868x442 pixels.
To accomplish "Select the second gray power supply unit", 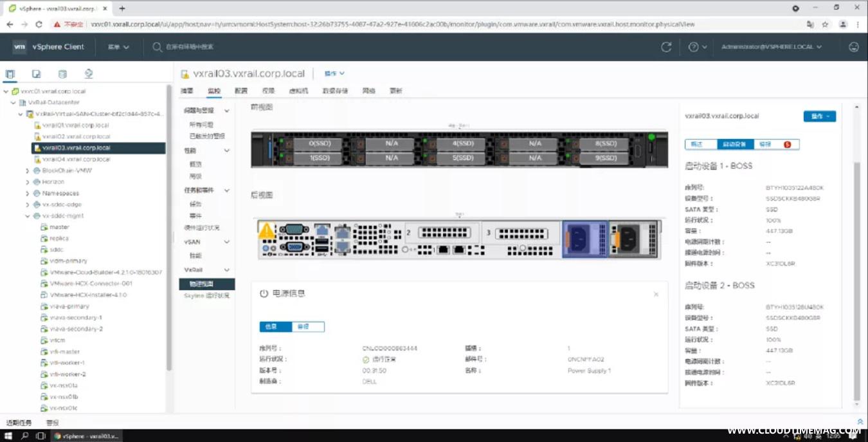I will pos(635,239).
